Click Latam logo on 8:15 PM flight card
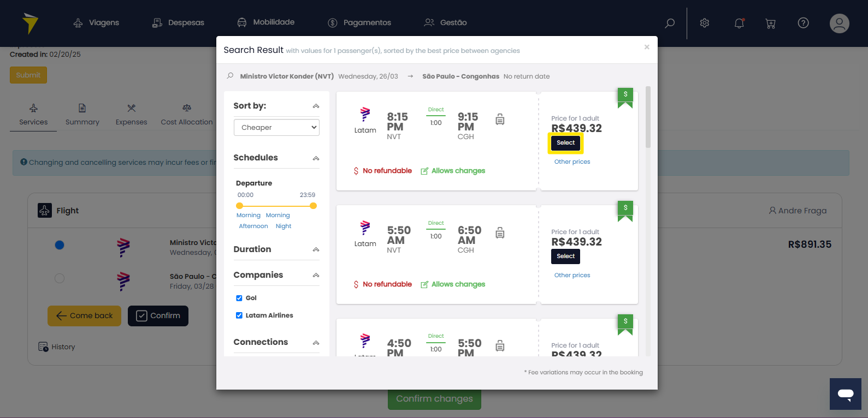The height and width of the screenshot is (418, 868). click(x=365, y=115)
